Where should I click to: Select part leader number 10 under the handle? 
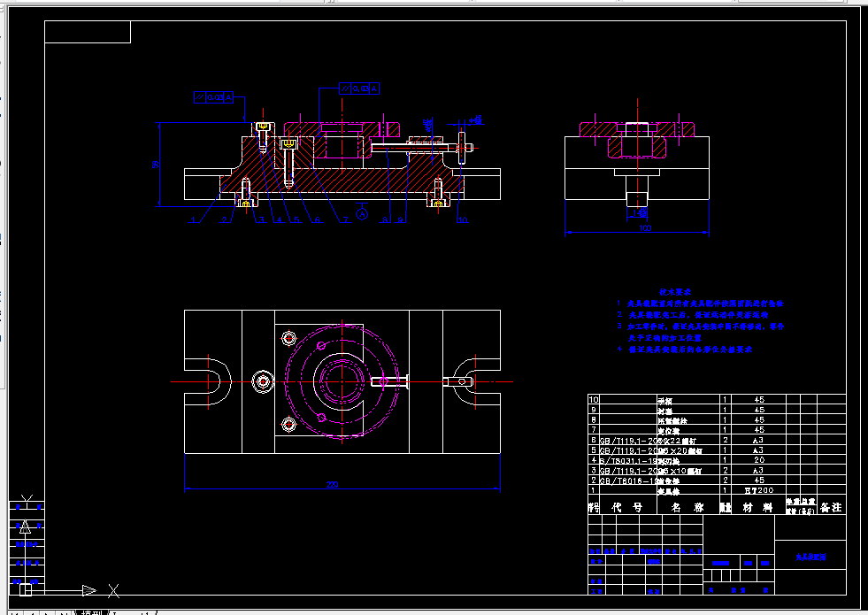point(463,219)
